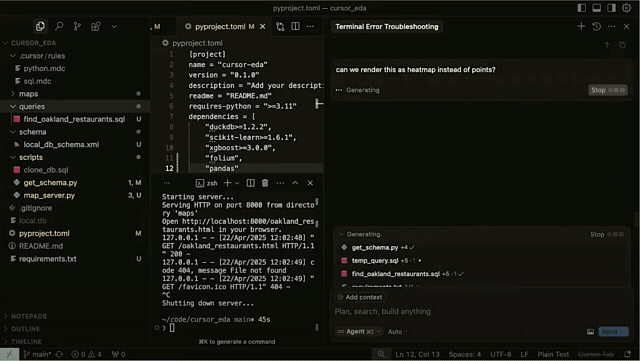Split the terminal panel
The width and height of the screenshot is (640, 361).
[x=251, y=183]
